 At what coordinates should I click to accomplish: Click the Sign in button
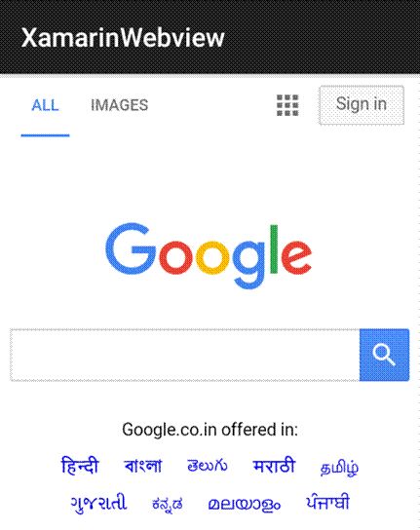[362, 105]
